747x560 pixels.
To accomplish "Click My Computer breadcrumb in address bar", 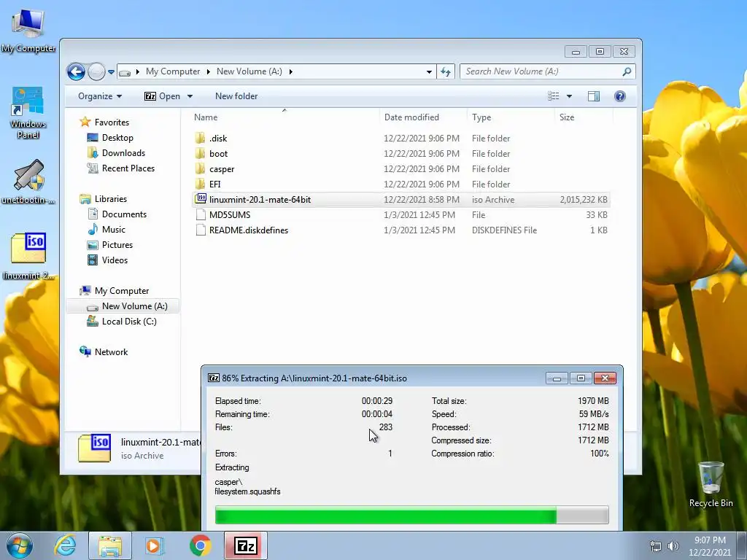I will tap(173, 71).
